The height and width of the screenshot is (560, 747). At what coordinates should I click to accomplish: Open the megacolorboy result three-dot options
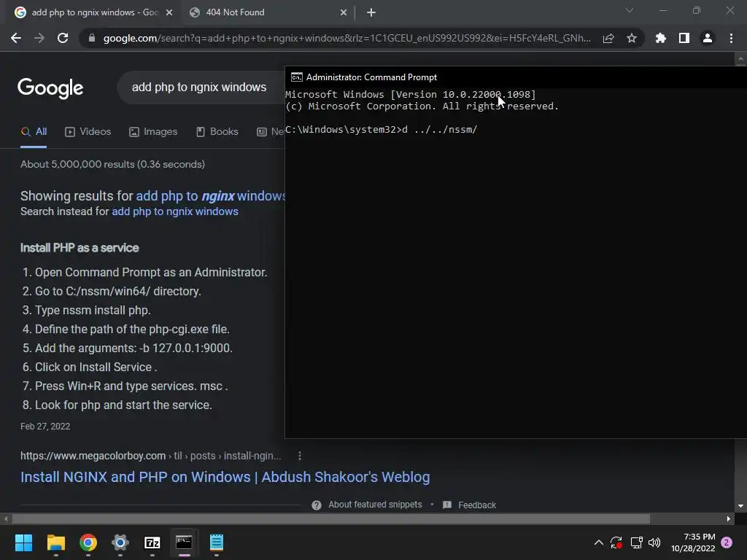pos(300,456)
